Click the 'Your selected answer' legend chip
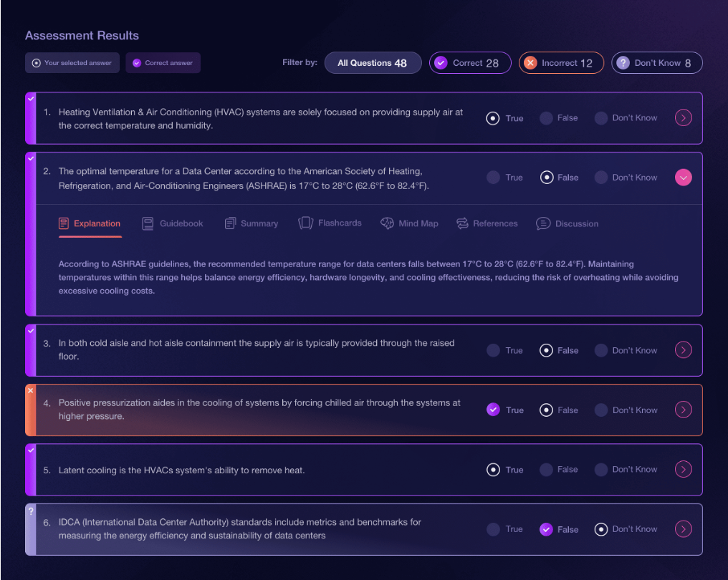The image size is (728, 580). pos(72,62)
